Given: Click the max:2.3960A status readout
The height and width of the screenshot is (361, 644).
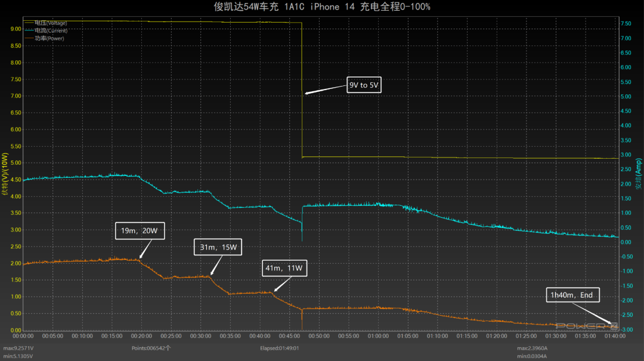Looking at the screenshot, I should click(532, 348).
